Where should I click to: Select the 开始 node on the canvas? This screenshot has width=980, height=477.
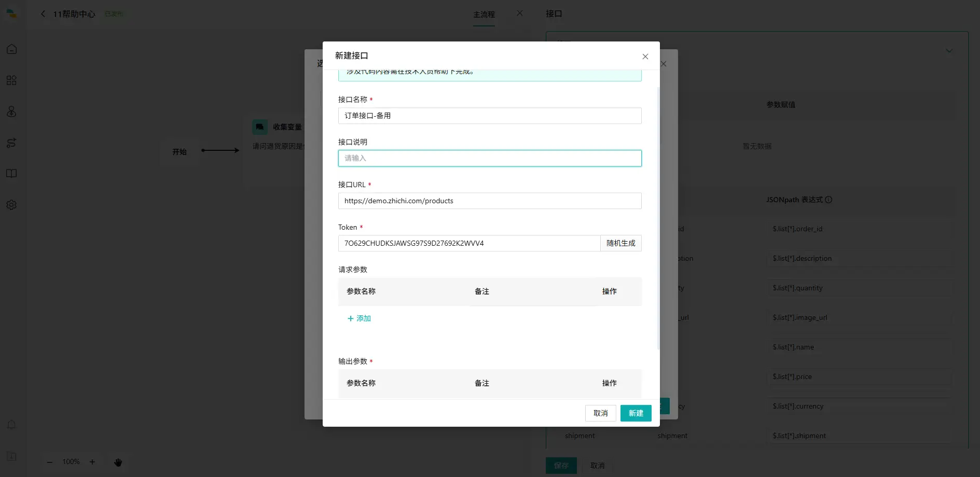point(180,152)
